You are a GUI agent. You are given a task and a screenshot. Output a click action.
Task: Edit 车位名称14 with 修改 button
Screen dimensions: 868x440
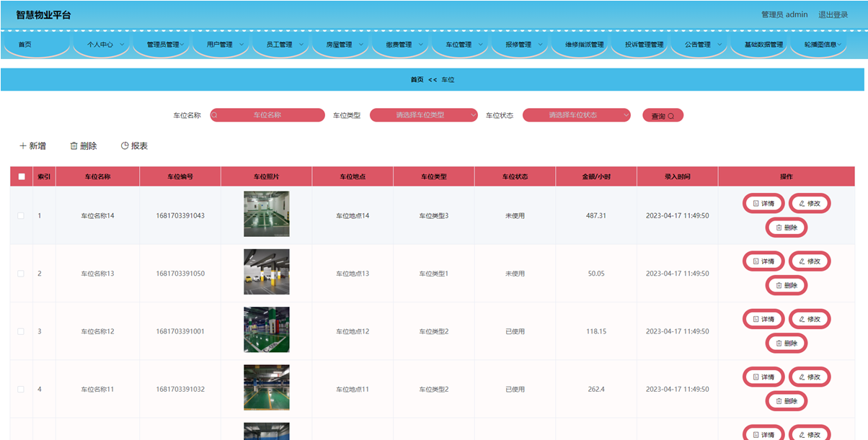click(x=810, y=203)
